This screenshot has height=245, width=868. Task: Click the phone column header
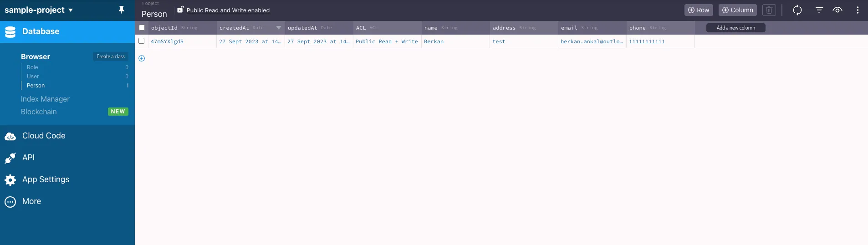(x=660, y=28)
